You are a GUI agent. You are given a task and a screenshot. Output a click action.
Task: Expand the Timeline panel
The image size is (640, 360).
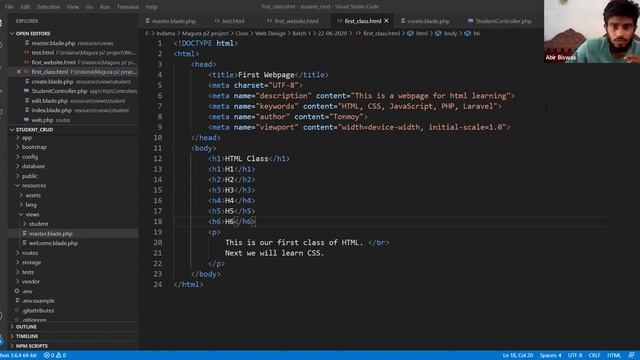click(x=27, y=336)
